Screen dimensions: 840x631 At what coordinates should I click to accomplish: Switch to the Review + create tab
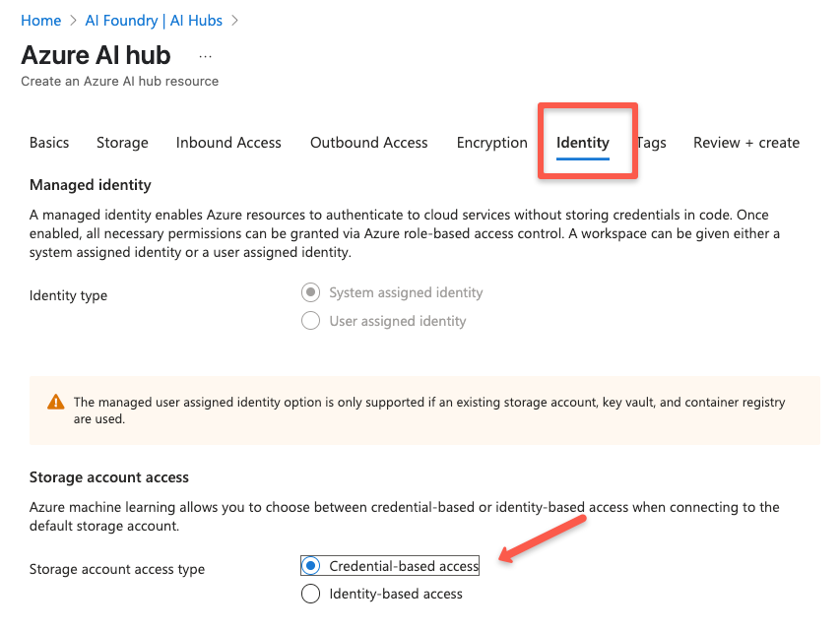tap(745, 142)
